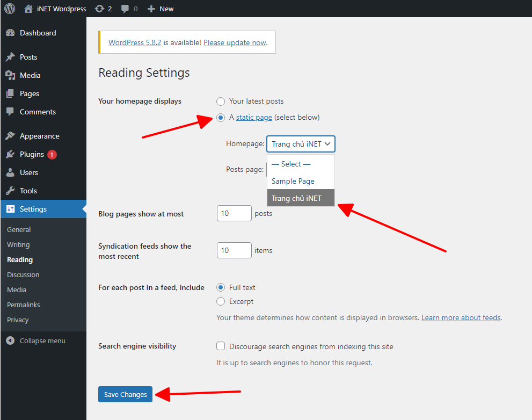Screen dimensions: 532x420
Task: Focus the Syndication feeds items field
Action: (234, 250)
